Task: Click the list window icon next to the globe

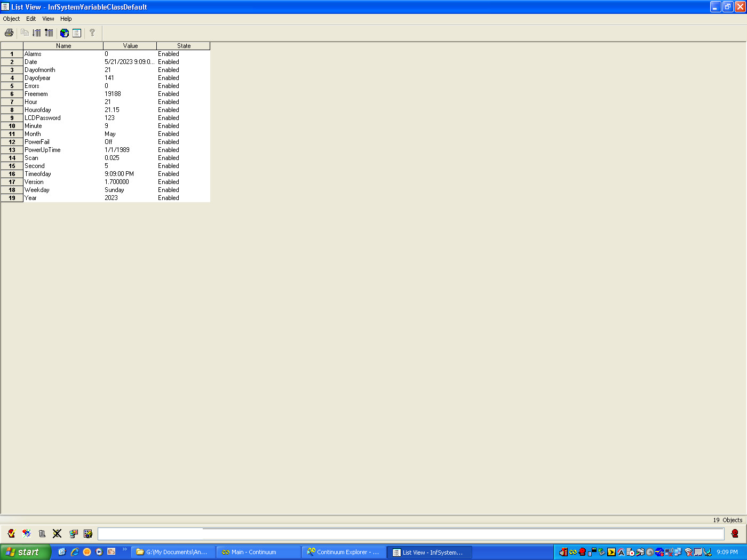Action: [77, 33]
